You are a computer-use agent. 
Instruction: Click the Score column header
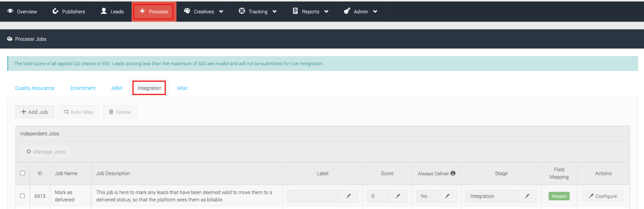coord(387,173)
